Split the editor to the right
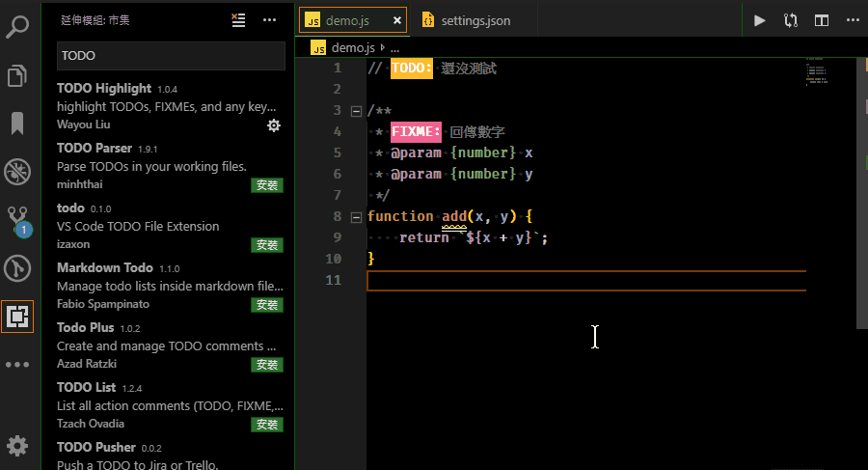Image resolution: width=868 pixels, height=470 pixels. click(x=822, y=20)
